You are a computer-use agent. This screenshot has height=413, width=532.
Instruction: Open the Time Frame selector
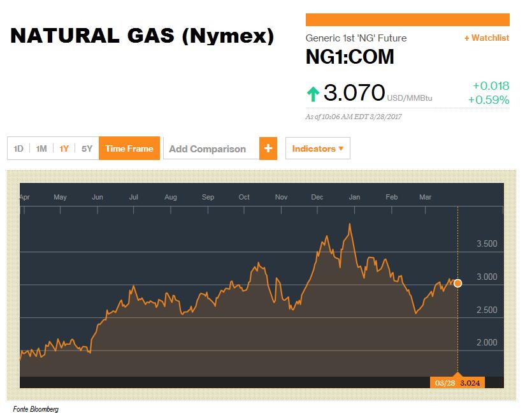(129, 149)
